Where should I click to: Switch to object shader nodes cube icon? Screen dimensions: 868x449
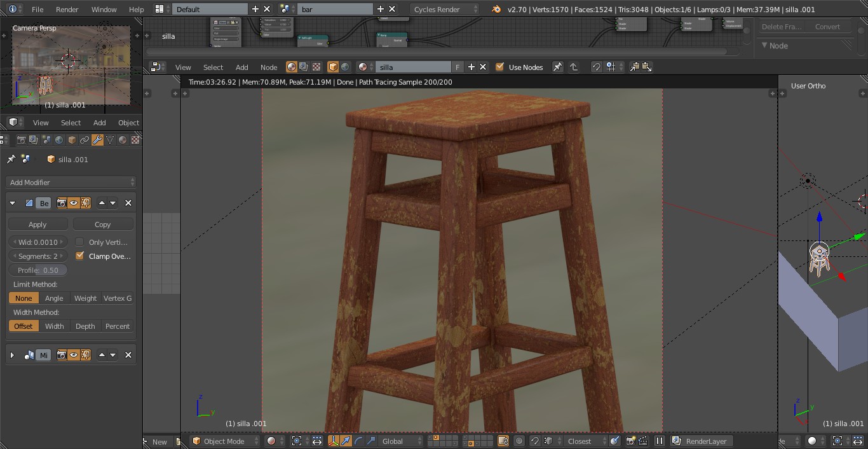333,67
